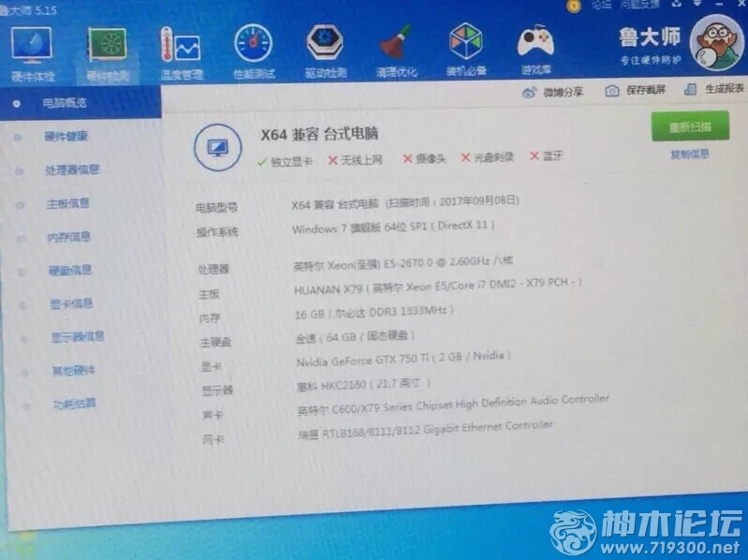Viewport: 748px width, 560px height.
Task: Click the 电脑型号 row value with scan date
Action: (405, 202)
